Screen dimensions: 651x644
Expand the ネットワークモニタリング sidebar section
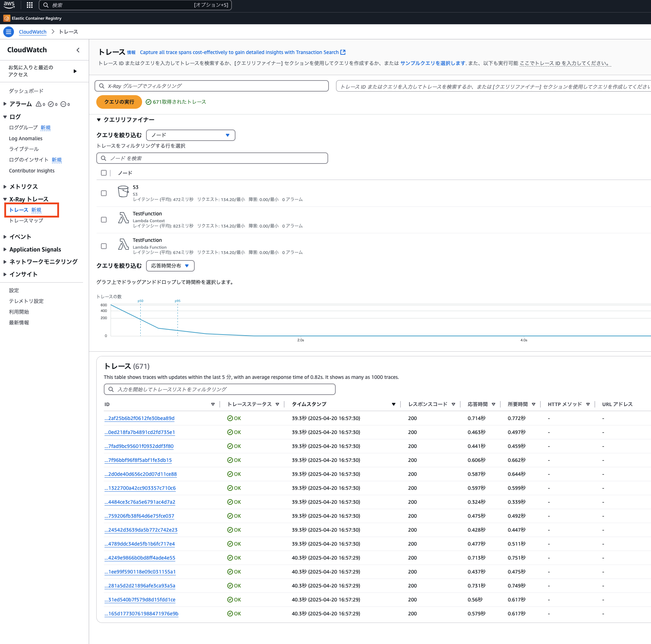[5, 262]
